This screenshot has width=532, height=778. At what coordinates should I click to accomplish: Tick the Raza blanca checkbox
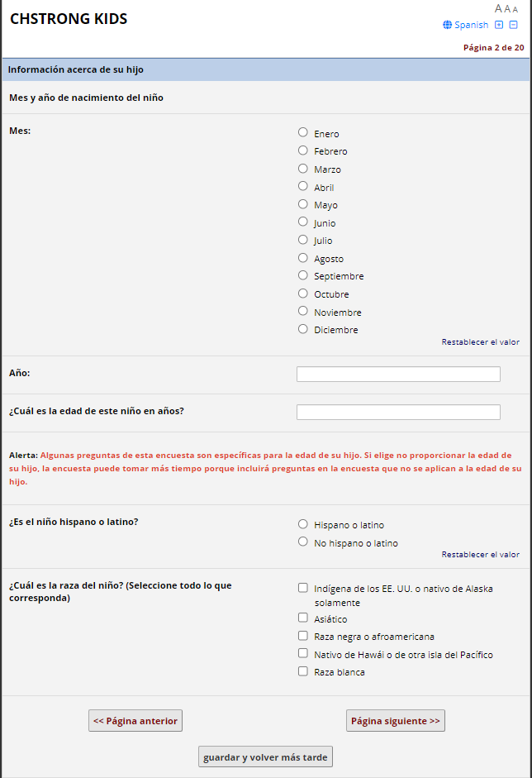303,671
